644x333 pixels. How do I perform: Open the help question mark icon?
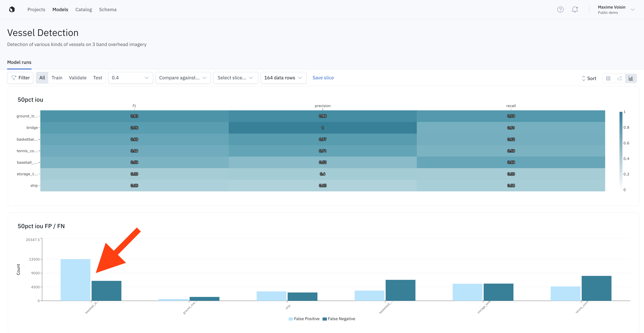point(560,9)
